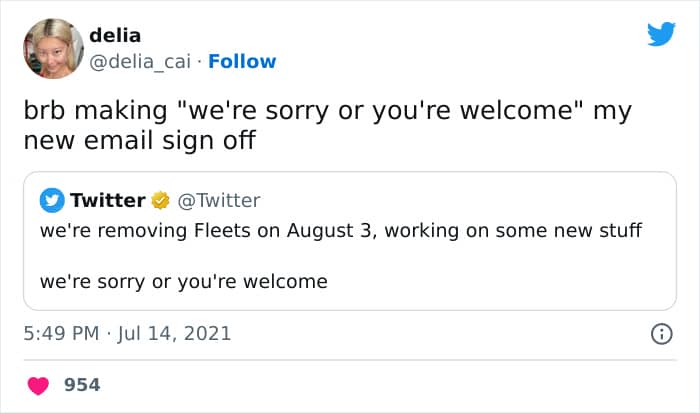Open the @Twitter handle in quoted tweet
Image resolution: width=700 pixels, height=413 pixels.
pos(218,201)
